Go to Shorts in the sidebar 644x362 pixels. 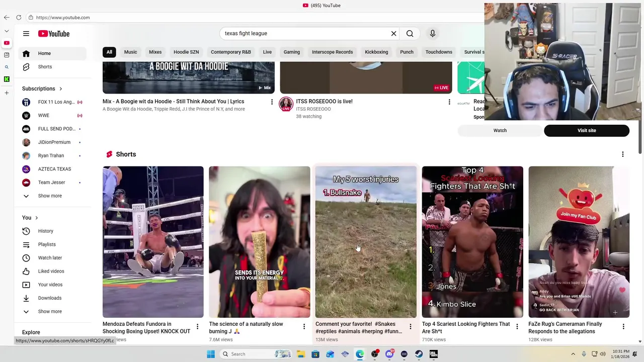point(52,67)
